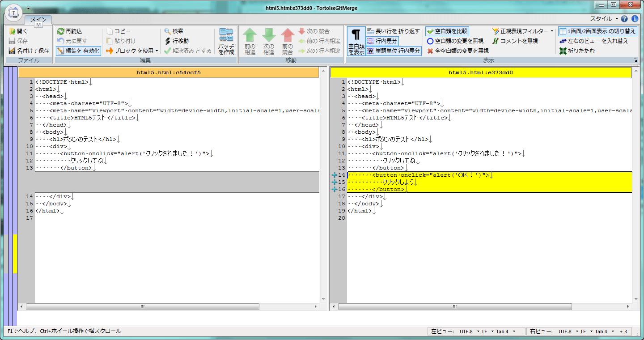Click the left pane horizontal scrollbar
Viewport: 644px width, 340px height.
tap(142, 307)
